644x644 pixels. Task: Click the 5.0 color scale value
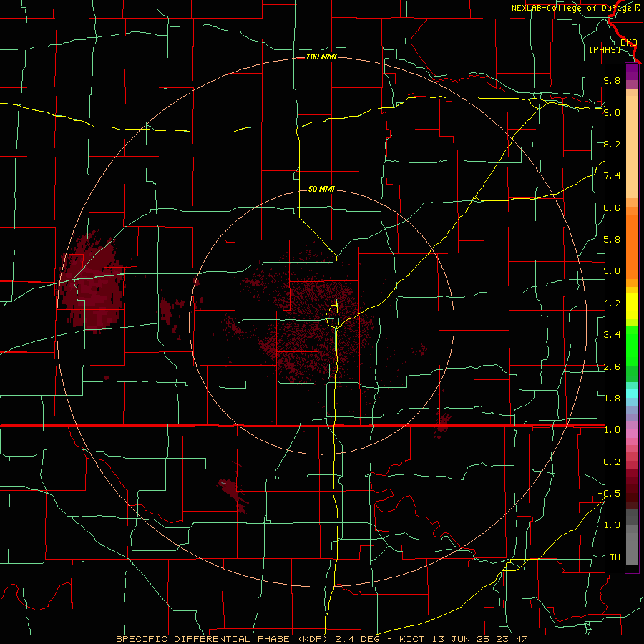click(x=612, y=271)
